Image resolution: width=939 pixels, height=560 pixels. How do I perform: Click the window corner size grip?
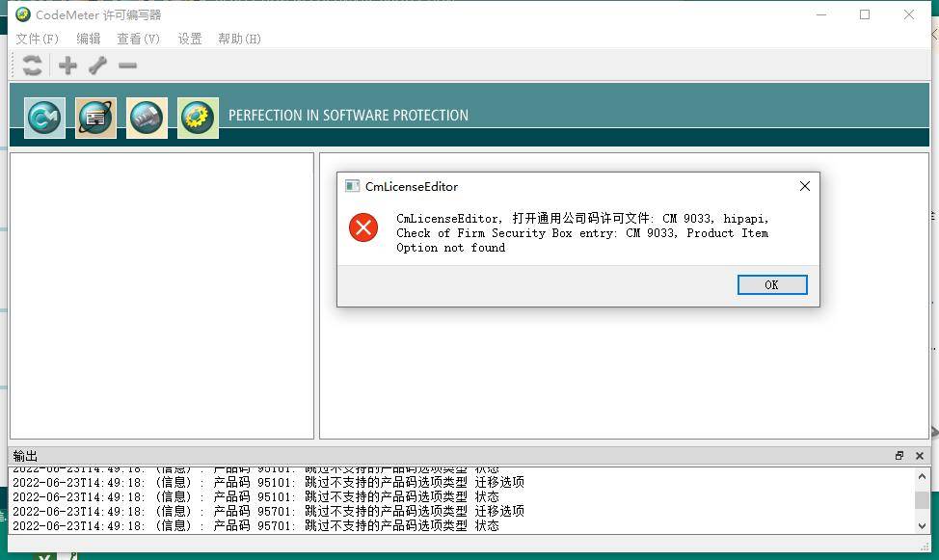(924, 547)
